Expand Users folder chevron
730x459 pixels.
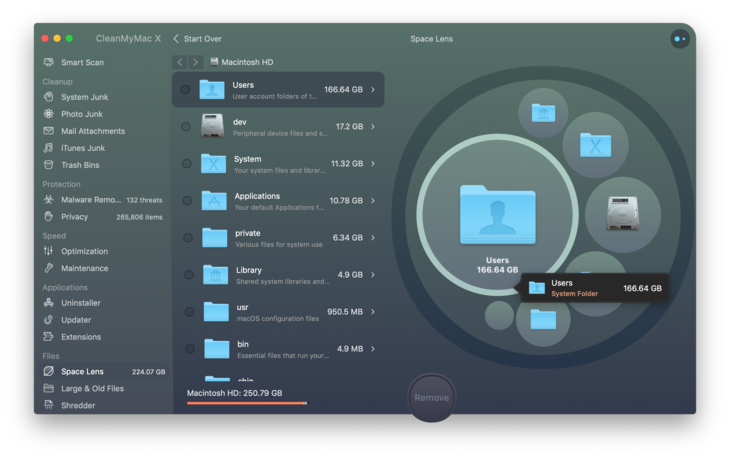click(x=373, y=89)
